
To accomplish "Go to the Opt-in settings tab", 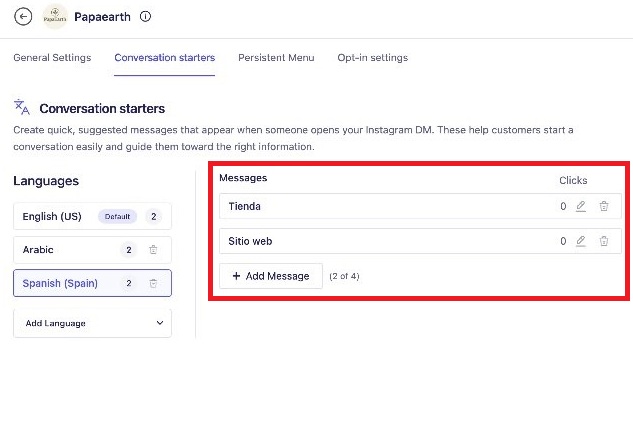I will point(372,58).
